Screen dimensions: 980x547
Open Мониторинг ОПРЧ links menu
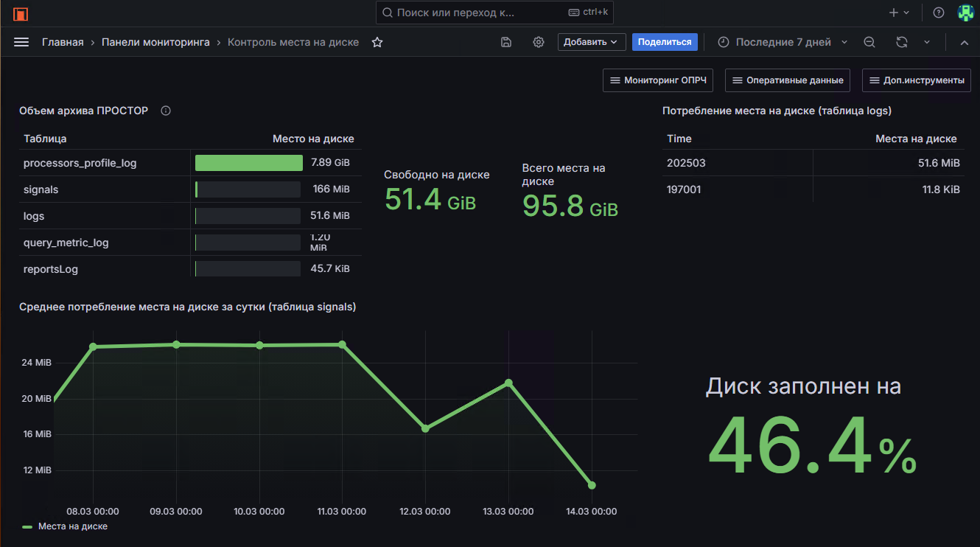pos(658,80)
